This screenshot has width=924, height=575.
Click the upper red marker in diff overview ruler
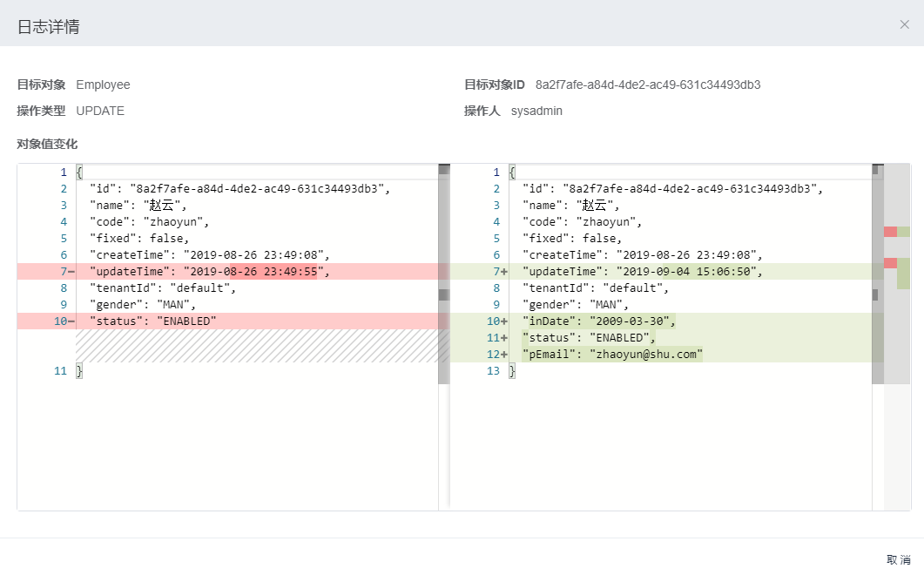point(890,232)
